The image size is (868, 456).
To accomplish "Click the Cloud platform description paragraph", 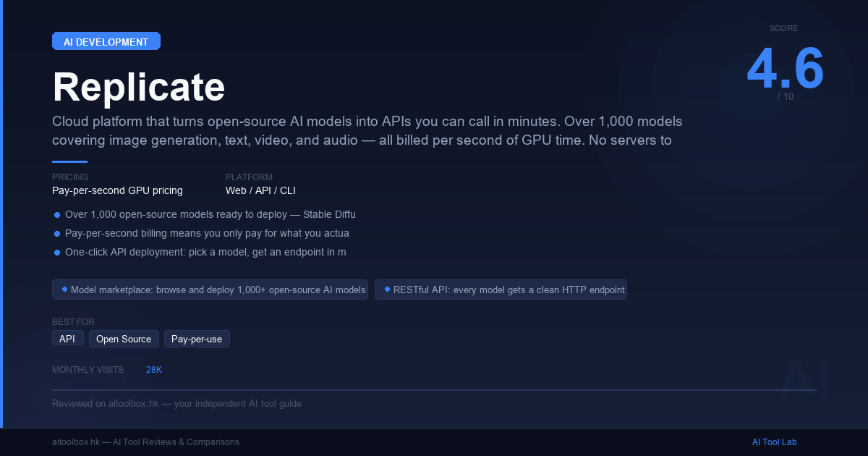I will point(367,130).
